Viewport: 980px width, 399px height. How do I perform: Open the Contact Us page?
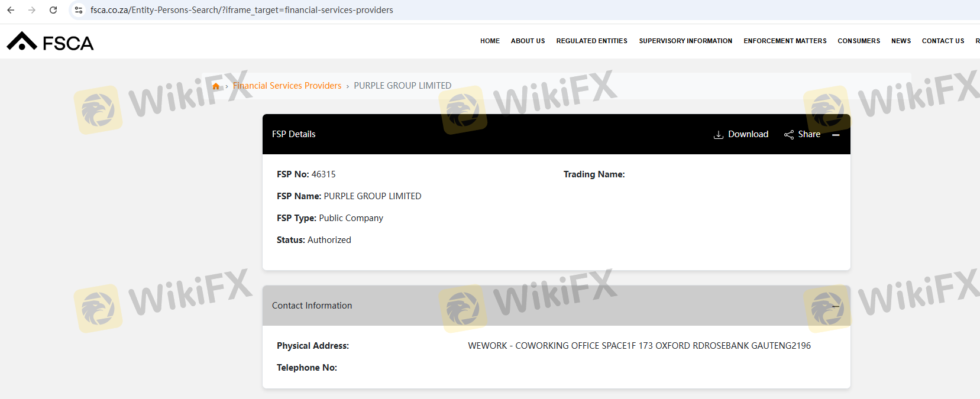(943, 41)
